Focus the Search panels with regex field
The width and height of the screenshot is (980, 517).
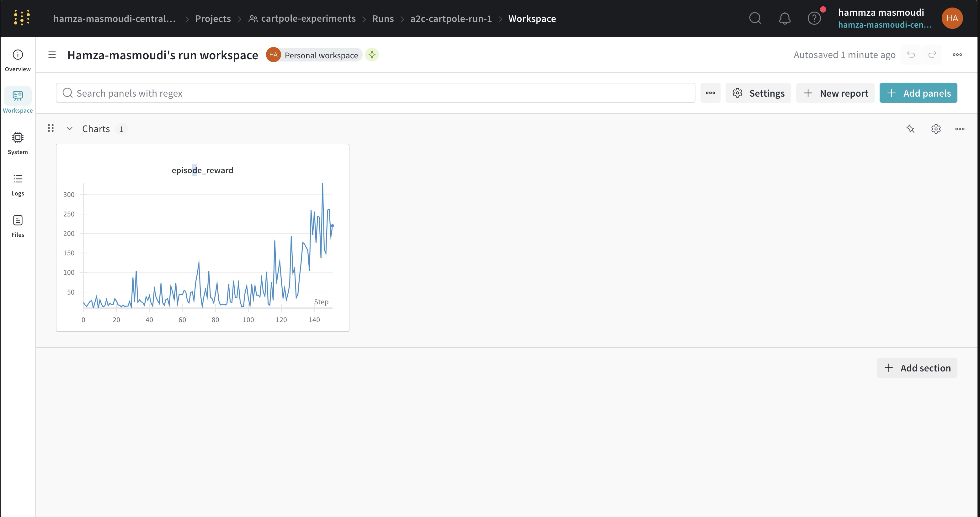coord(375,93)
